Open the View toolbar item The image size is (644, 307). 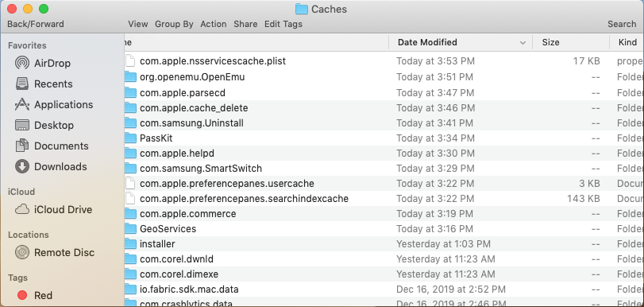pos(138,24)
